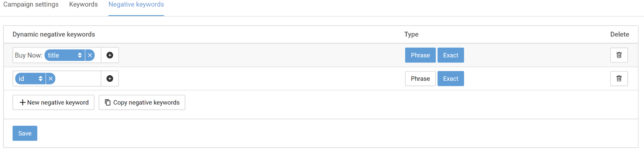The image size is (644, 153).
Task: Click inside the id keyword input field
Action: point(78,79)
